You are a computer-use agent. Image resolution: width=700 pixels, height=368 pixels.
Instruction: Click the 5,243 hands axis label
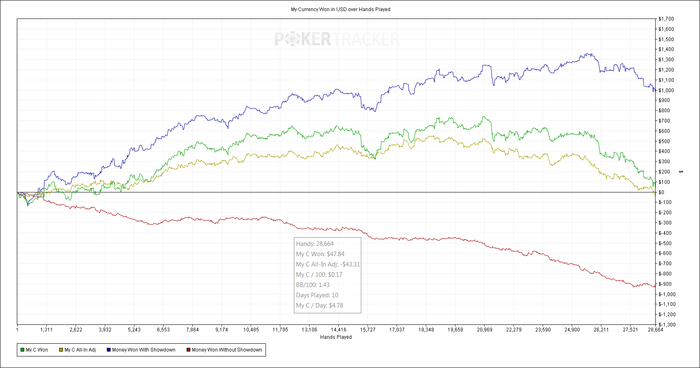(x=134, y=330)
